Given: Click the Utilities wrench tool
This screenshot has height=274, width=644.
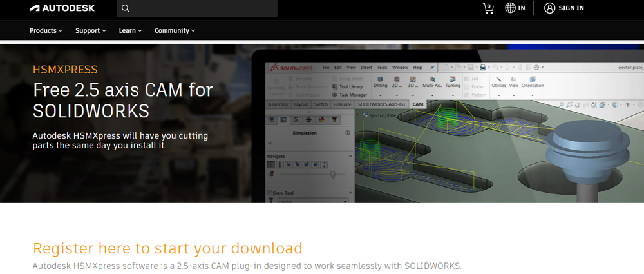Looking at the screenshot, I should (x=498, y=82).
